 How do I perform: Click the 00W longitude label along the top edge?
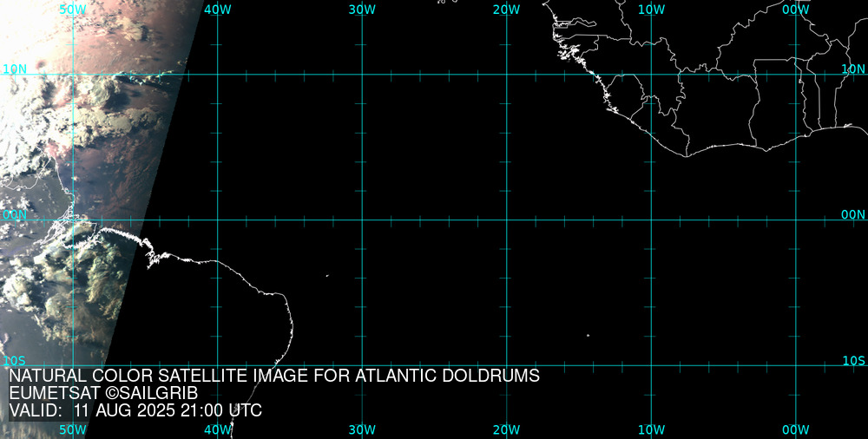pos(795,10)
